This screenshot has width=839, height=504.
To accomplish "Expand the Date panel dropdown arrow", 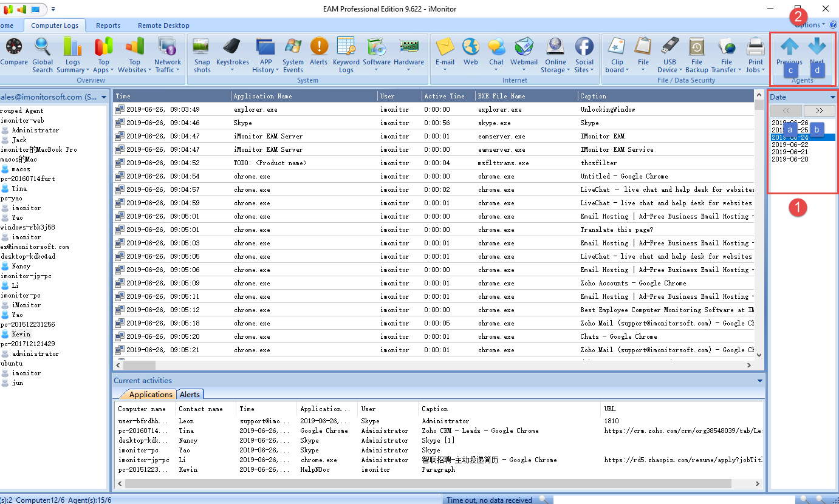I will click(x=832, y=97).
